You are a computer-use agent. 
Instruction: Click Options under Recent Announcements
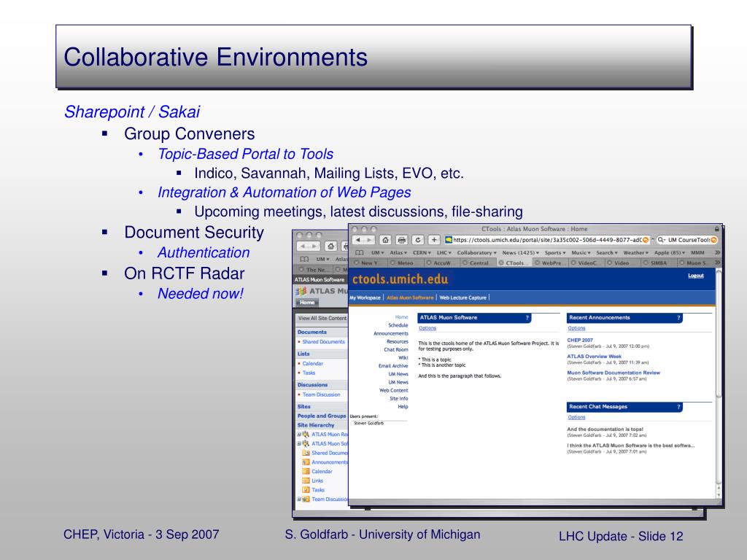coord(576,328)
